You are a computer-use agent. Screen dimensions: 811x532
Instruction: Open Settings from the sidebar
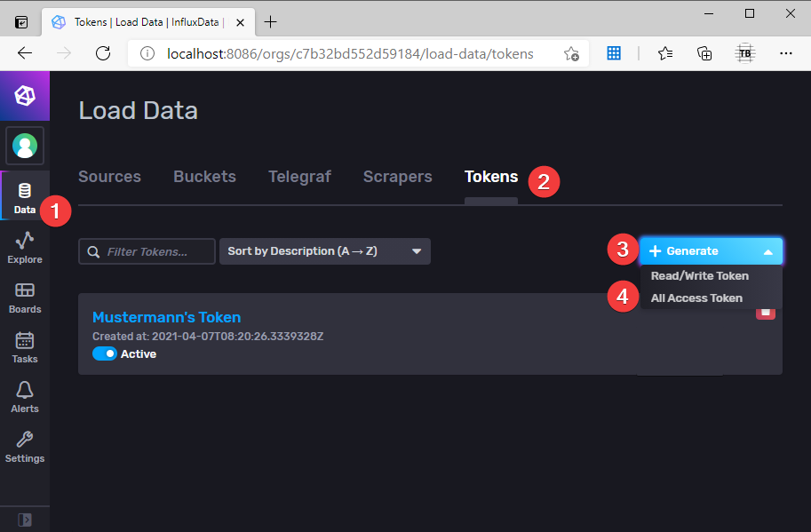24,446
